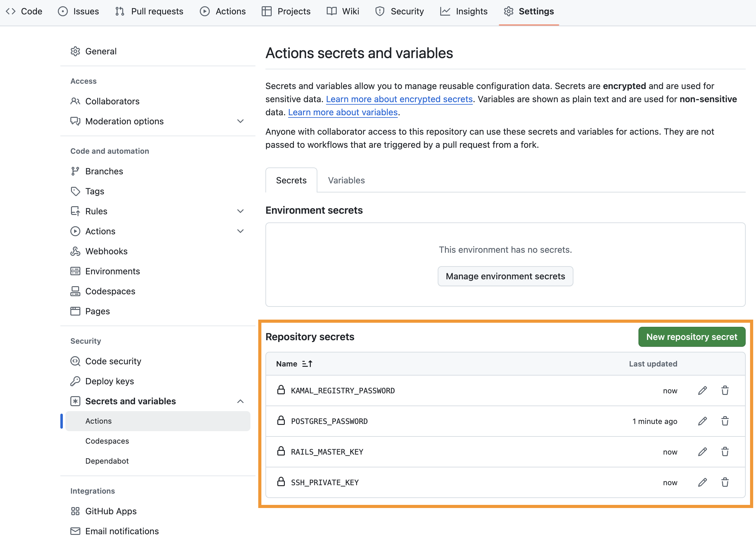This screenshot has width=756, height=543.
Task: Click the Last updated column header
Action: (x=653, y=364)
